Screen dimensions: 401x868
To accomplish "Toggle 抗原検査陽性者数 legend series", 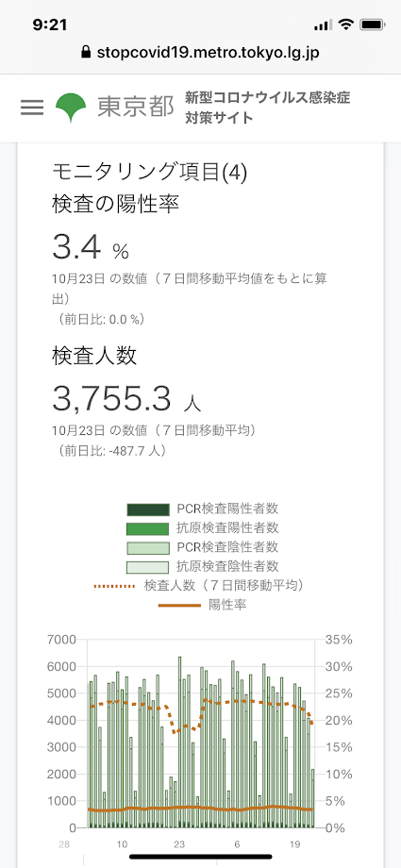I will click(202, 528).
